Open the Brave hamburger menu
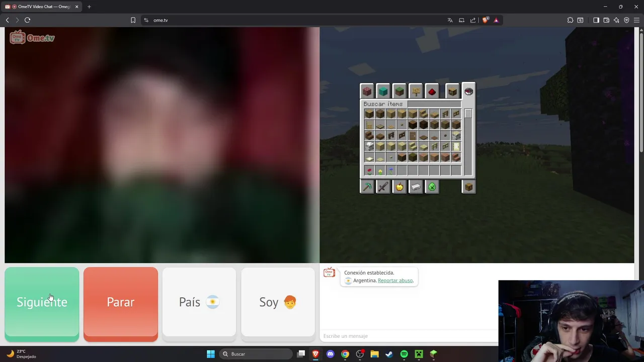644x362 pixels. (x=636, y=20)
